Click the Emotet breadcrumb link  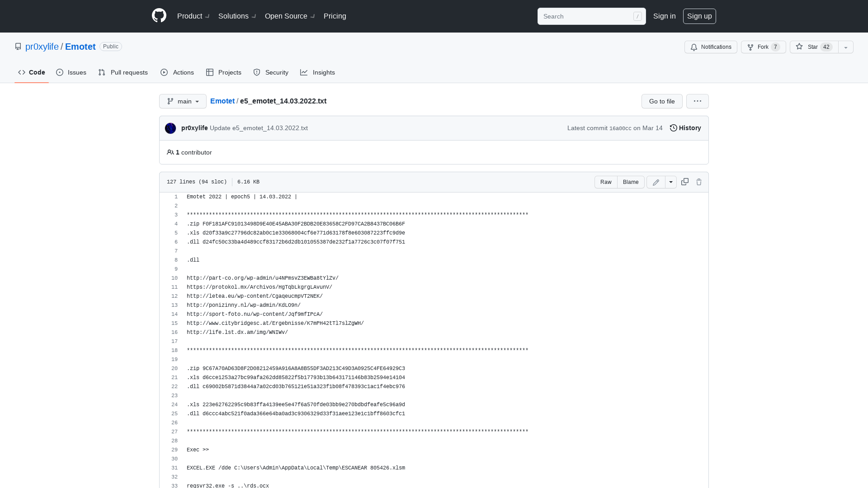point(222,101)
